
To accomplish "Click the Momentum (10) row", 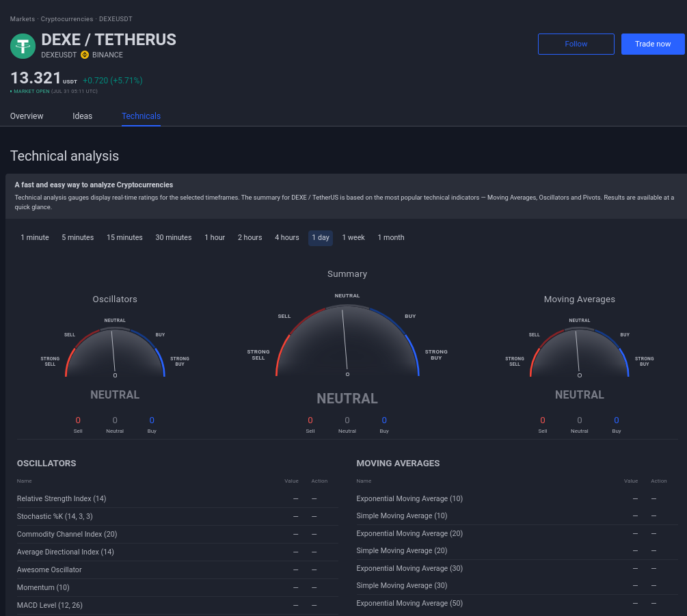I will pos(178,587).
